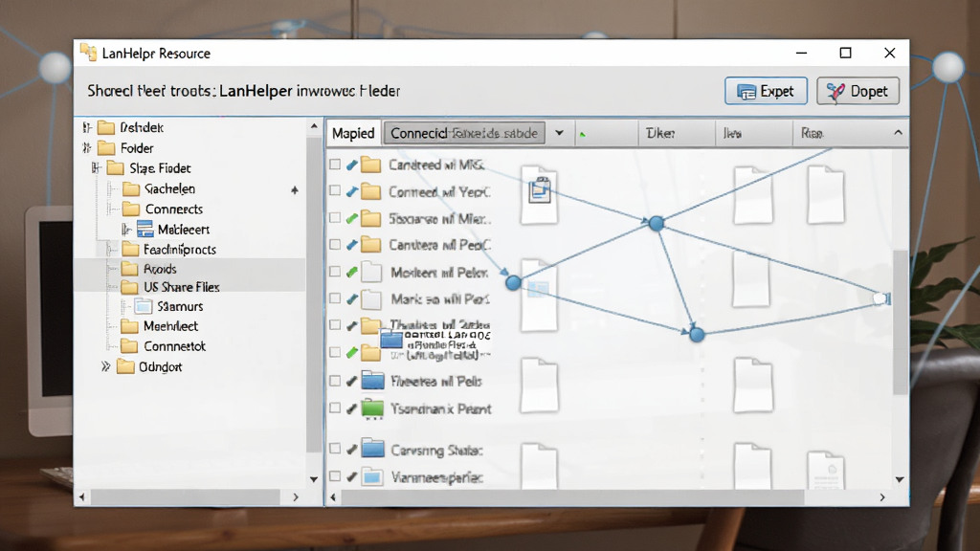Expand the Odndort tree node
980x551 pixels.
coord(105,366)
